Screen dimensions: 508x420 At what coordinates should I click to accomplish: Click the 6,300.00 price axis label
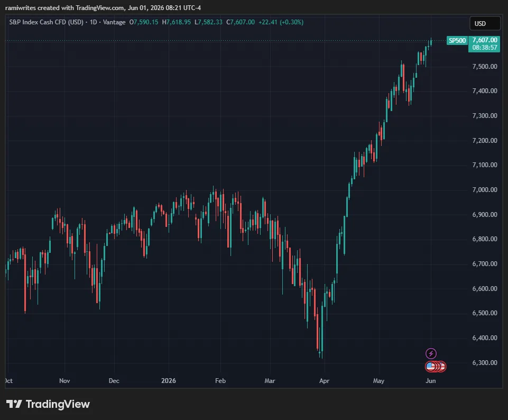click(x=485, y=363)
